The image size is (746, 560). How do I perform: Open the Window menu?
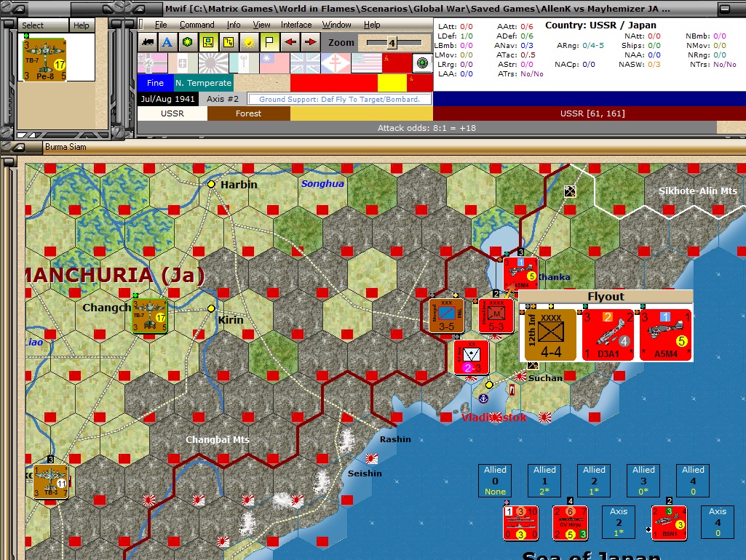coord(336,25)
